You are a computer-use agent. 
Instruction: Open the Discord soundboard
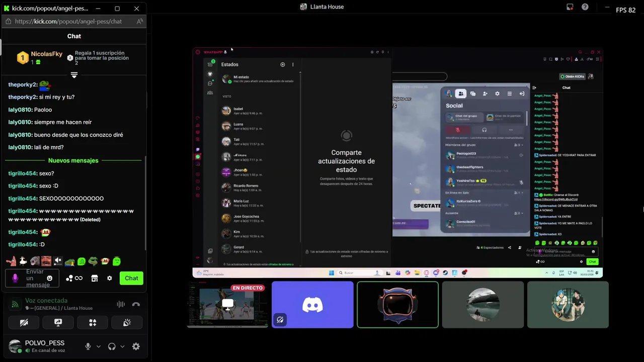click(127, 323)
